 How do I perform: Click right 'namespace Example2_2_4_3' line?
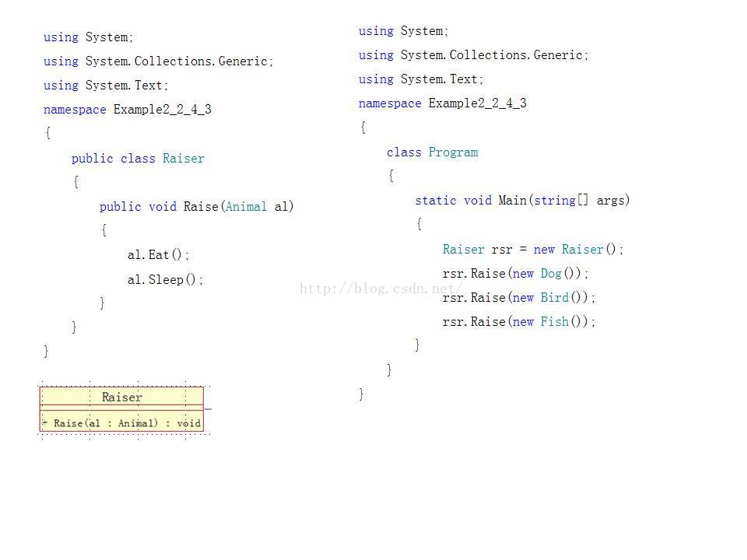pos(443,103)
